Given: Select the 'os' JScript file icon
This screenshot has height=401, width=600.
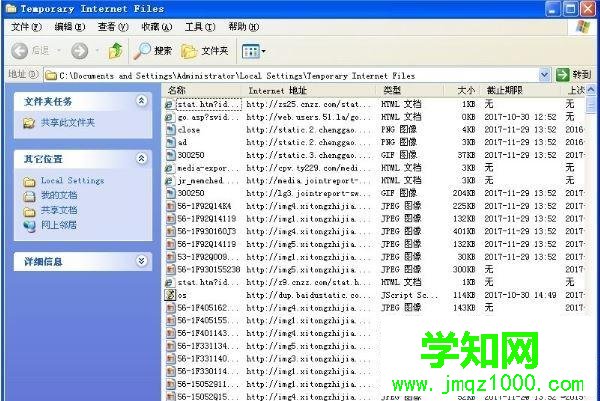Looking at the screenshot, I should coord(170,295).
